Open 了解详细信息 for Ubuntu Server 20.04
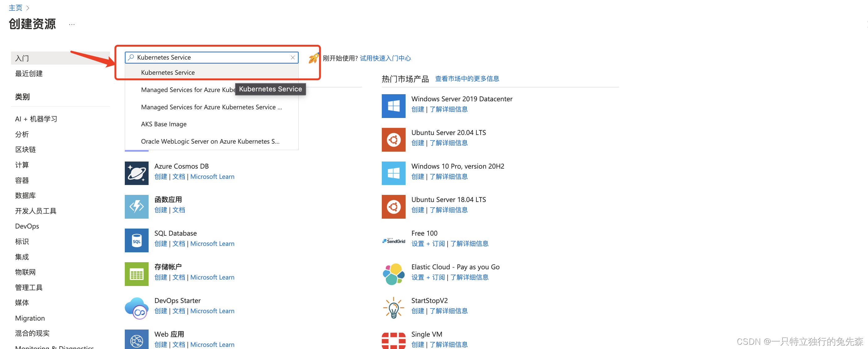The height and width of the screenshot is (349, 868). coord(449,143)
